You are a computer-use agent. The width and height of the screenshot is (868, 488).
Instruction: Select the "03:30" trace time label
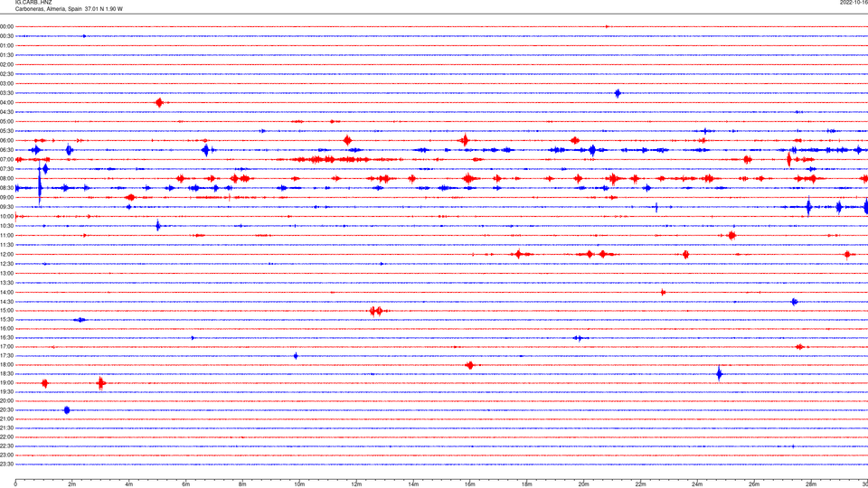[x=6, y=93]
